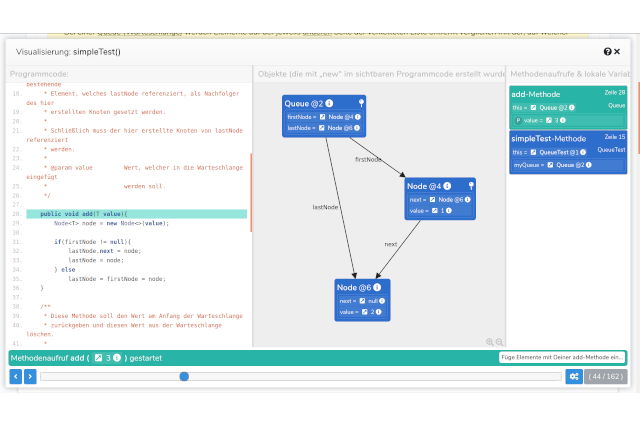Image resolution: width=640 pixels, height=426 pixels.
Task: Click the Node @6 object title
Action: coord(354,288)
